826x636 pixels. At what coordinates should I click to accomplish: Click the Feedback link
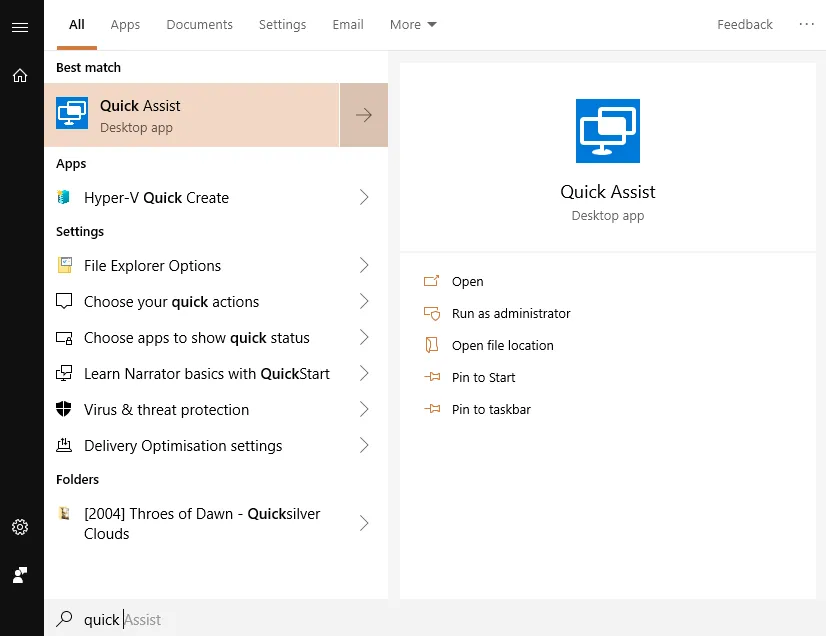pos(744,25)
